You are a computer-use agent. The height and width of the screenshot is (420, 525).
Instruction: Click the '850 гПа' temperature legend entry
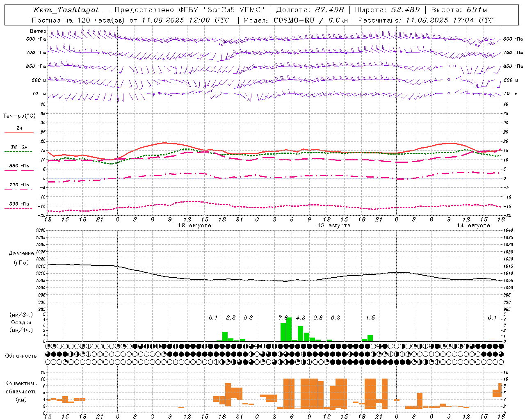[x=19, y=166]
